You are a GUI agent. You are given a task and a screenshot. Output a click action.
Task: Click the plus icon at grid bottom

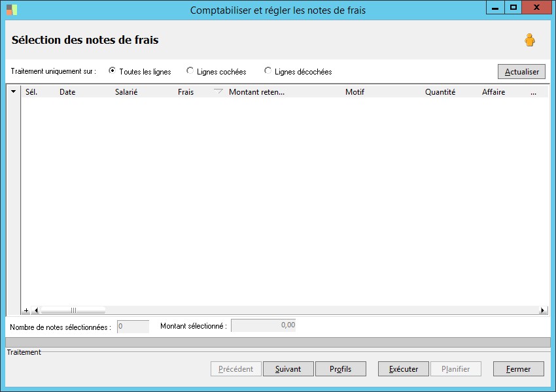point(26,310)
